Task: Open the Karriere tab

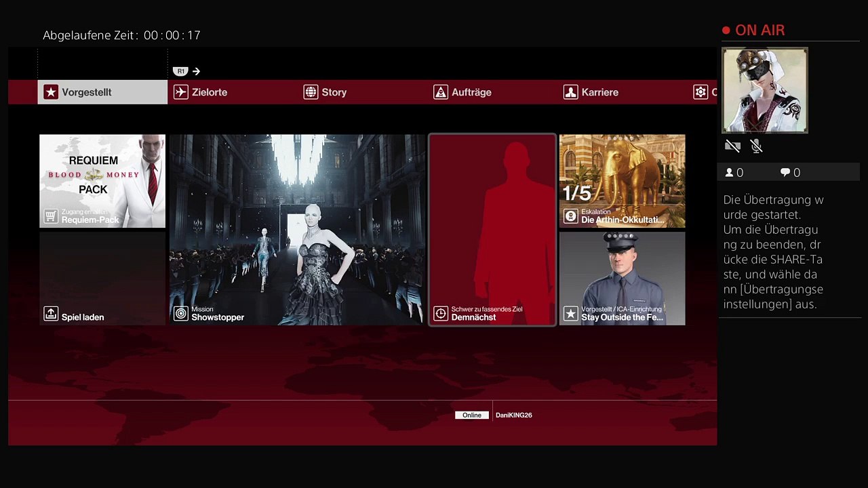Action: coord(623,92)
